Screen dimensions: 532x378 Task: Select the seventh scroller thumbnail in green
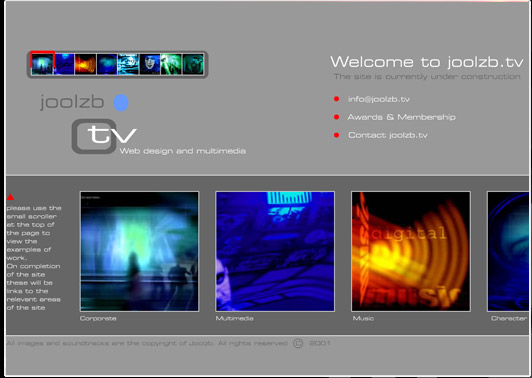[x=171, y=64]
